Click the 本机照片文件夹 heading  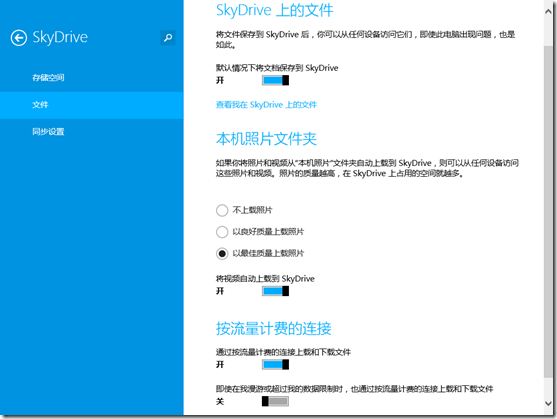pyautogui.click(x=266, y=138)
